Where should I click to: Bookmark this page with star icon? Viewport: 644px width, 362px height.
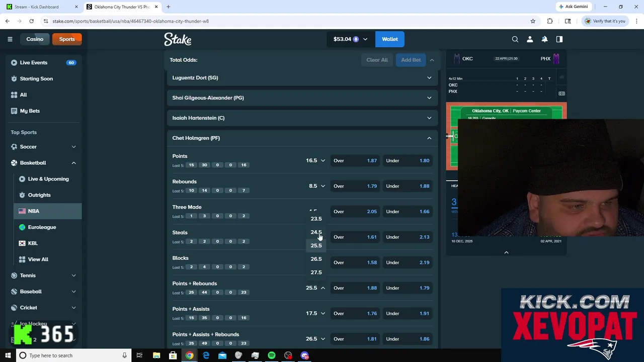533,21
